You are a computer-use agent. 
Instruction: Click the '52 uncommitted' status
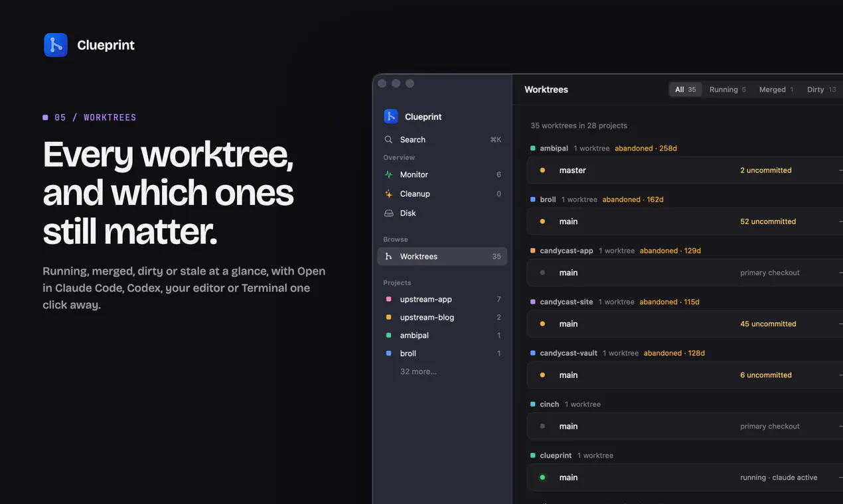tap(768, 221)
